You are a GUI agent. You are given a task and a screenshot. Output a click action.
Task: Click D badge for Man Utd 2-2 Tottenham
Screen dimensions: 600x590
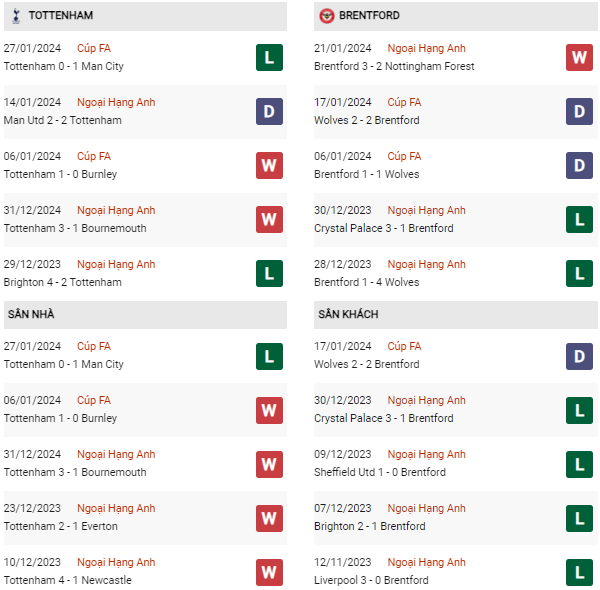coord(269,111)
